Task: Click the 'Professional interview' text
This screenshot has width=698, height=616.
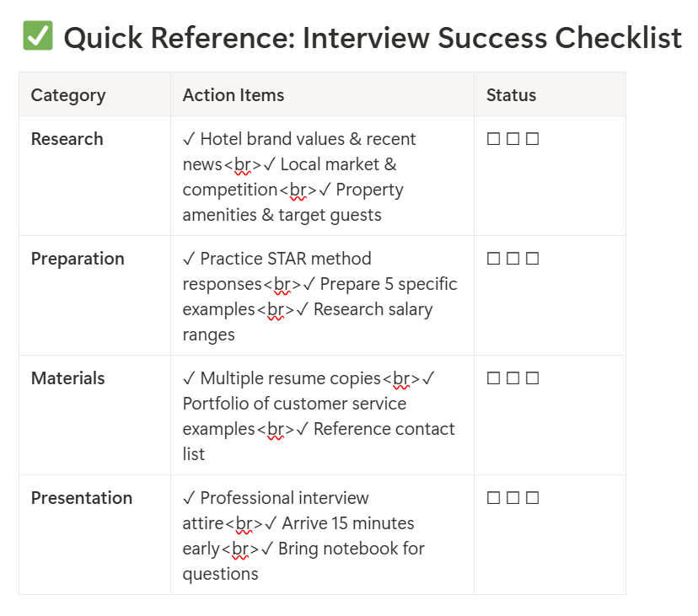Action: 284,498
